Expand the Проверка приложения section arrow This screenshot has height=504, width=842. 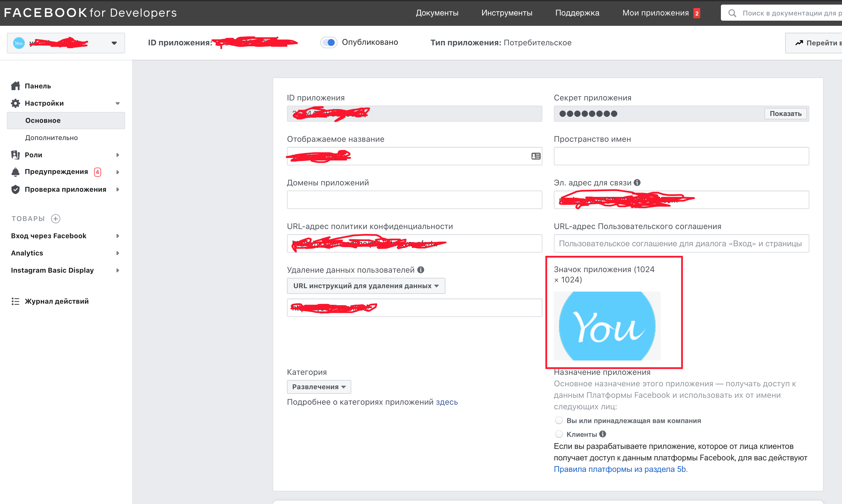coord(117,189)
